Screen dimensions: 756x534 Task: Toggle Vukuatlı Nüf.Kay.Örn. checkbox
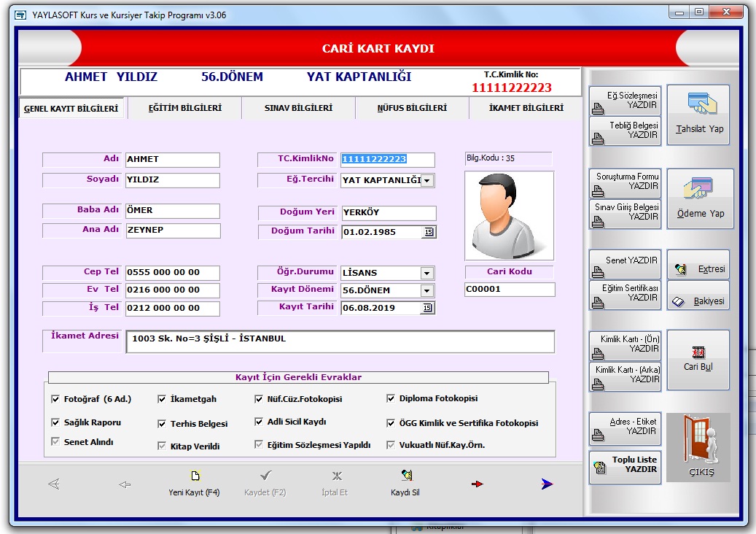[391, 445]
